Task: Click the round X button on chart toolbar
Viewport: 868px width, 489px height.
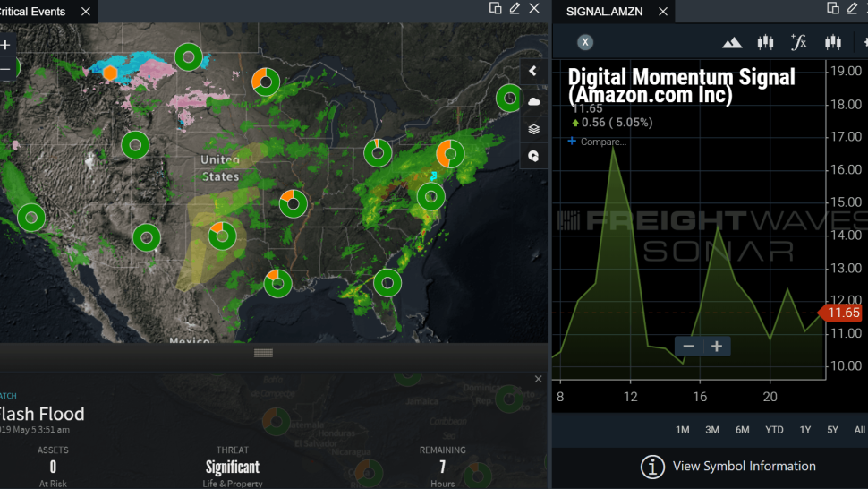Action: pos(585,42)
